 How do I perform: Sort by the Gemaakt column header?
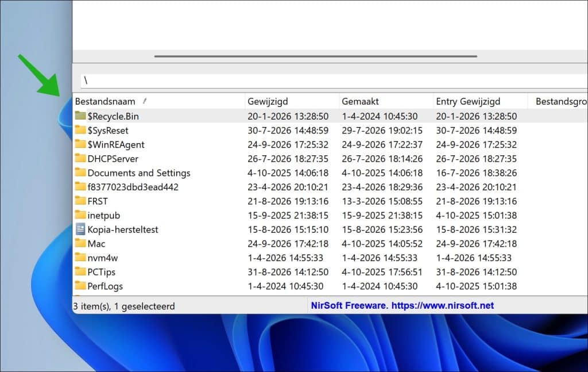point(386,101)
